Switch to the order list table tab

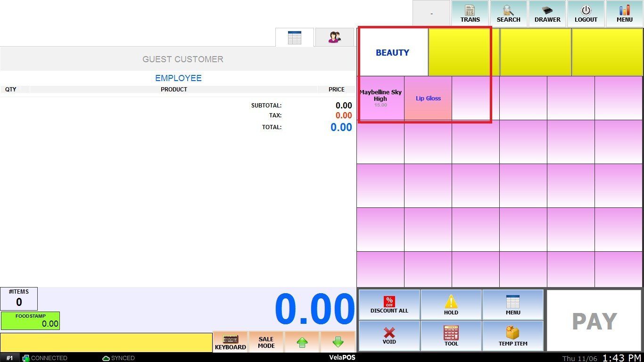pyautogui.click(x=294, y=38)
